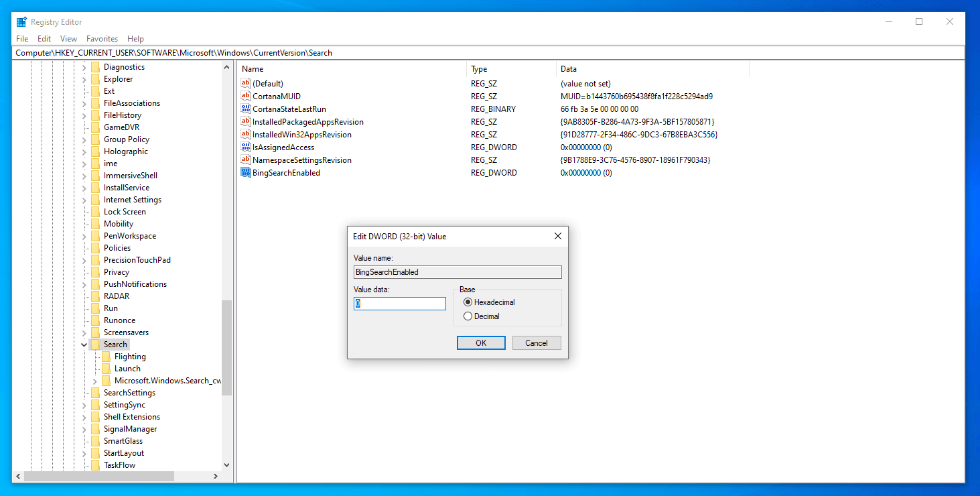The image size is (980, 496).
Task: Click the NamespaceSettingsRevision value icon
Action: [245, 160]
